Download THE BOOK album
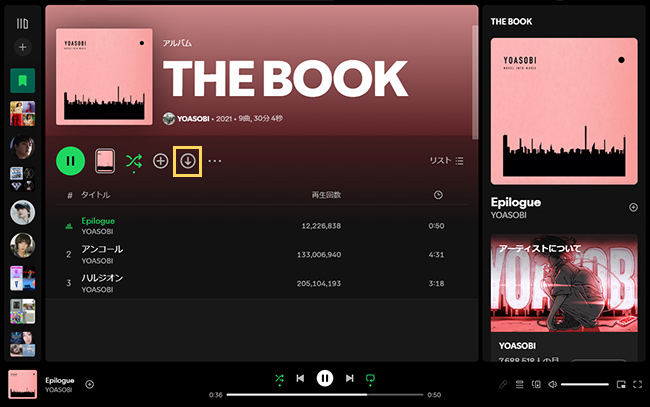 tap(188, 161)
